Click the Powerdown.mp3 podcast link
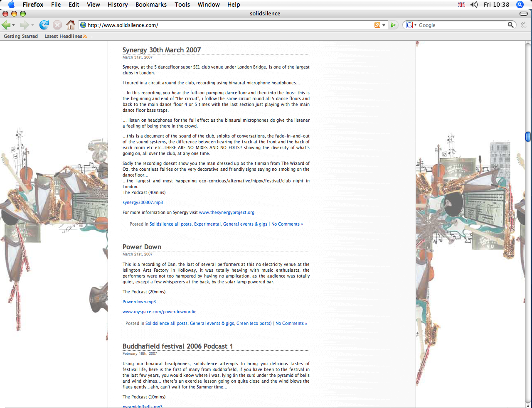Screen dimensions: 532x408 [x=139, y=302]
